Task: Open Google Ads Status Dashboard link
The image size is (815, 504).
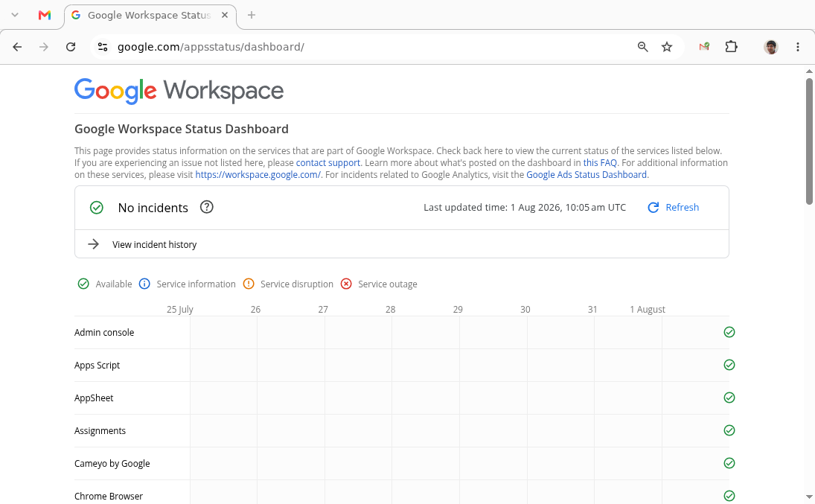Action: click(587, 175)
